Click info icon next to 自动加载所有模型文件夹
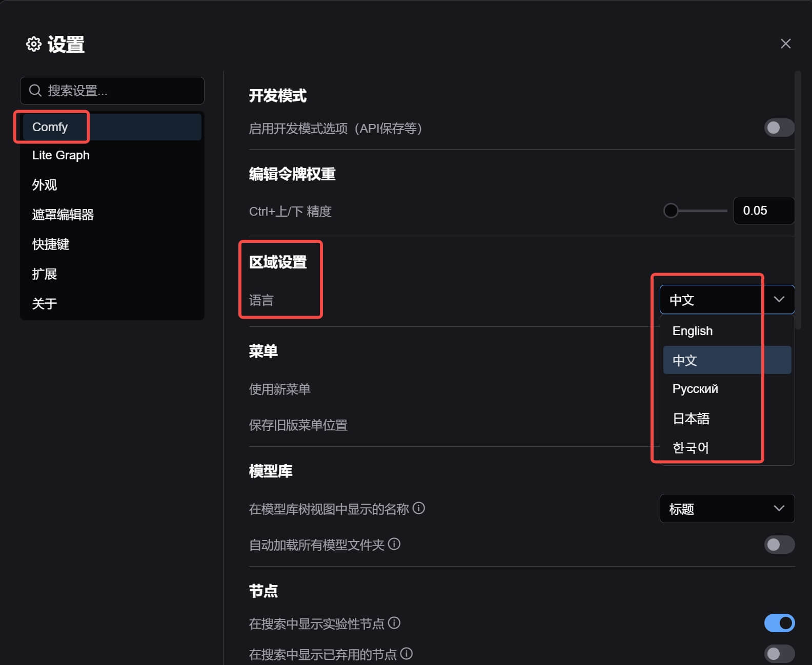 coord(394,544)
